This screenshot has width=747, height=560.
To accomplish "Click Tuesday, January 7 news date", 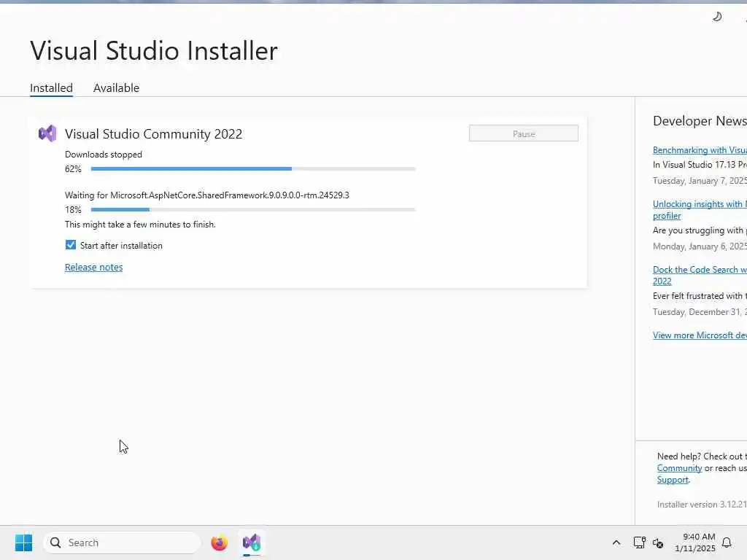I will click(700, 181).
